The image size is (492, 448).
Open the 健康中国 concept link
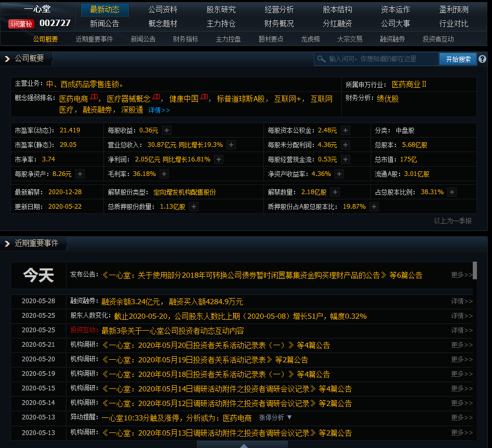click(184, 99)
